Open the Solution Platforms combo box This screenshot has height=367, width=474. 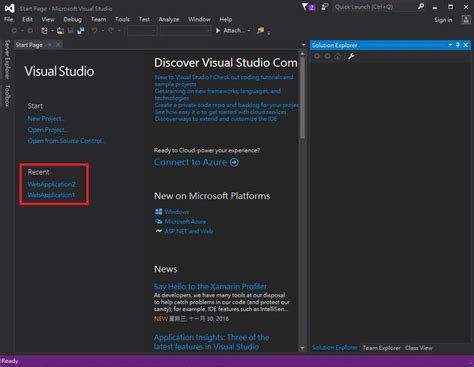pyautogui.click(x=185, y=31)
